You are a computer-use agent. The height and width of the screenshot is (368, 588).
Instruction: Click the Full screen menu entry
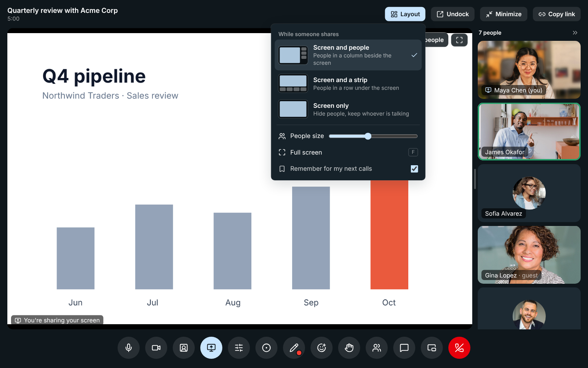tap(348, 152)
